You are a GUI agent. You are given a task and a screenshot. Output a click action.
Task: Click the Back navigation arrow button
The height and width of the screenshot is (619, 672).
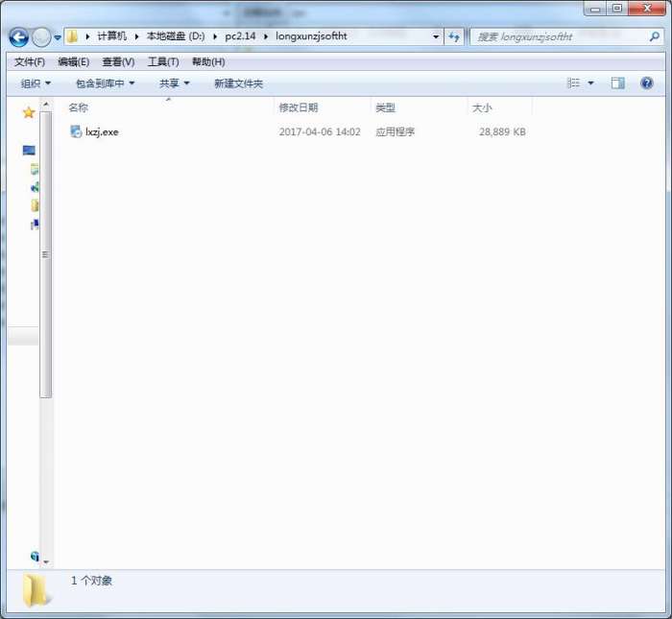[x=18, y=37]
